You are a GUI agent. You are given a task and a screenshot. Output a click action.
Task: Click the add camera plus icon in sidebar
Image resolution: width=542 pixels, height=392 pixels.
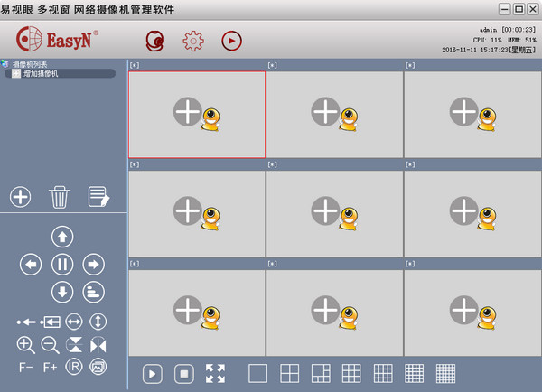coord(21,196)
